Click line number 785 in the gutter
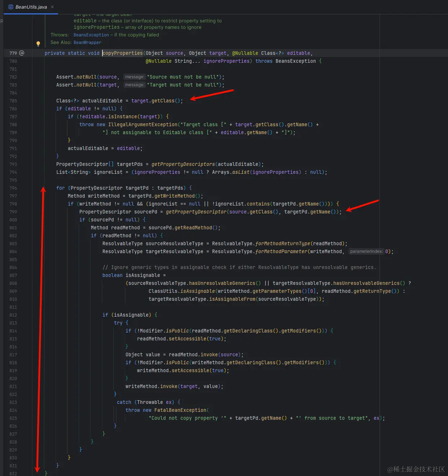This screenshot has height=476, width=448. click(x=13, y=101)
